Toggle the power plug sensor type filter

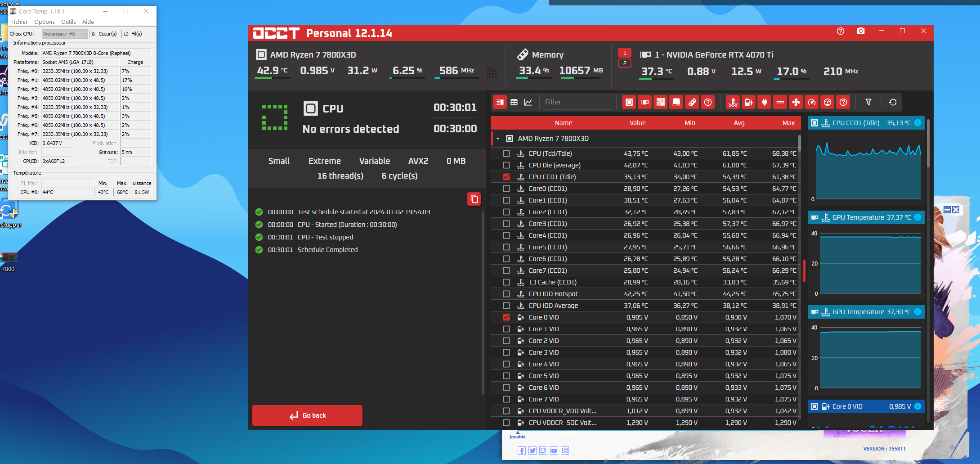point(765,102)
